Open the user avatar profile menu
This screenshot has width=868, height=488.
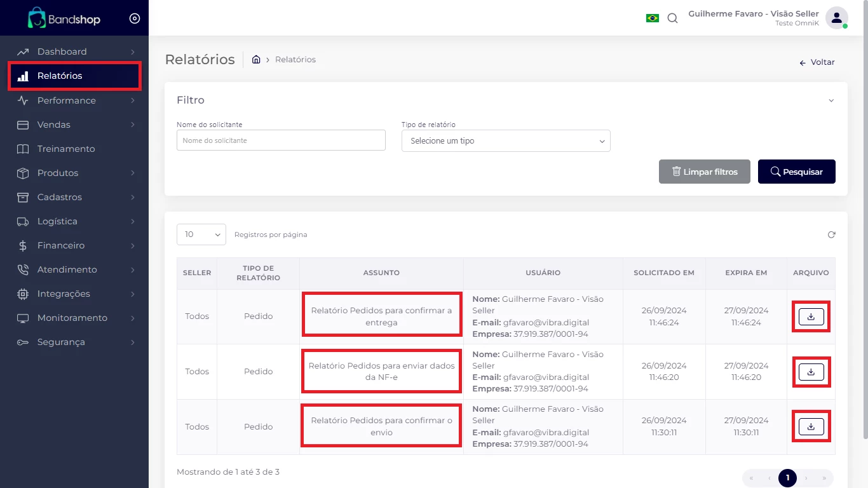836,18
